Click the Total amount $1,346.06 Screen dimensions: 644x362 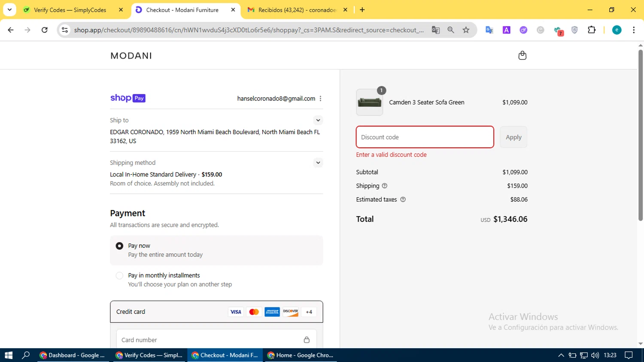click(x=510, y=219)
